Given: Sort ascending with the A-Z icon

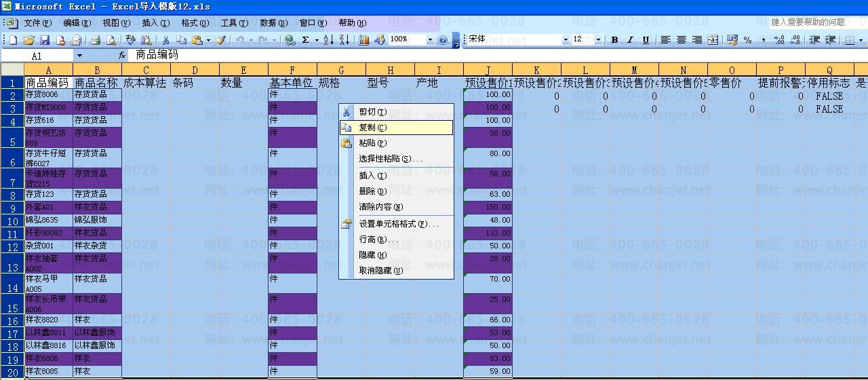Looking at the screenshot, I should pyautogui.click(x=328, y=41).
